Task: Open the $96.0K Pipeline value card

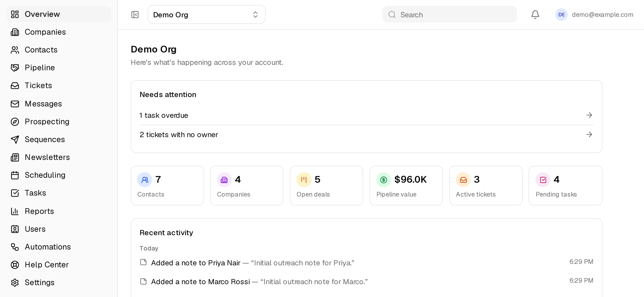Action: point(406,186)
